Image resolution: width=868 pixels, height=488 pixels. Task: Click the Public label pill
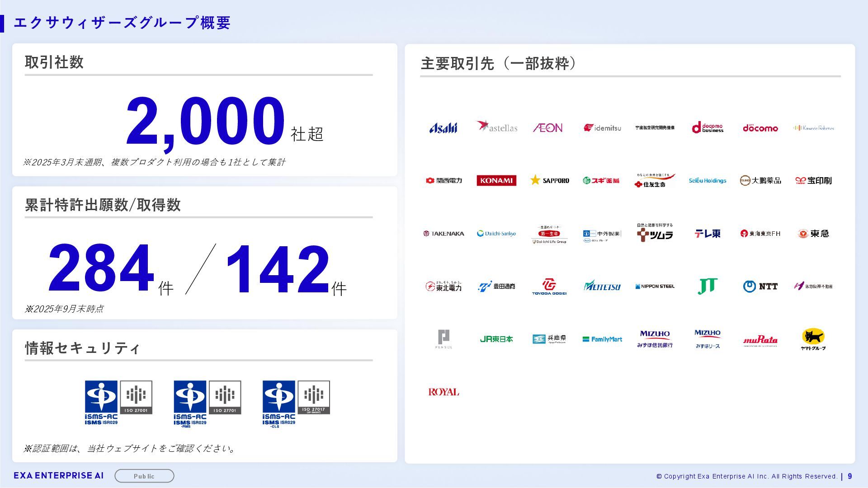click(x=144, y=476)
